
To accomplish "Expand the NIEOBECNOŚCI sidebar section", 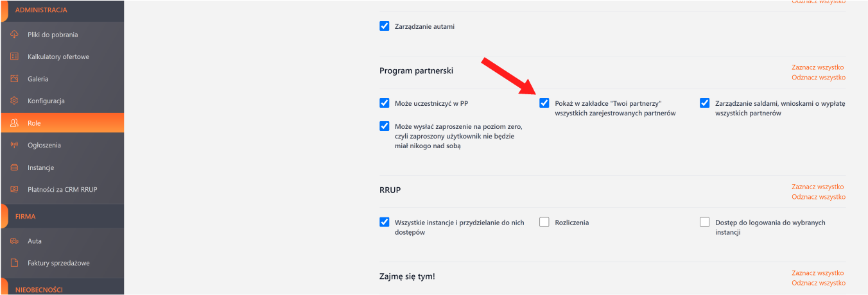I will click(39, 290).
